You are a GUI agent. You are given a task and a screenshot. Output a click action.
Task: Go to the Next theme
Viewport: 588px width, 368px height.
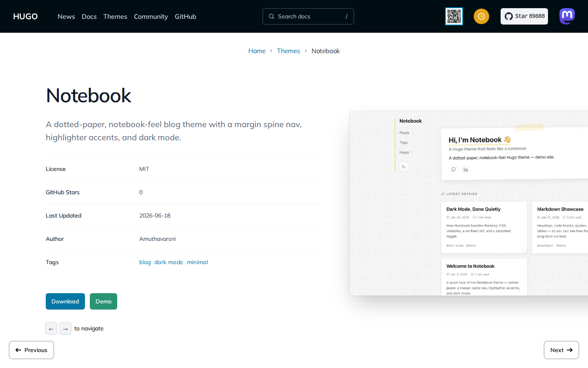click(561, 350)
